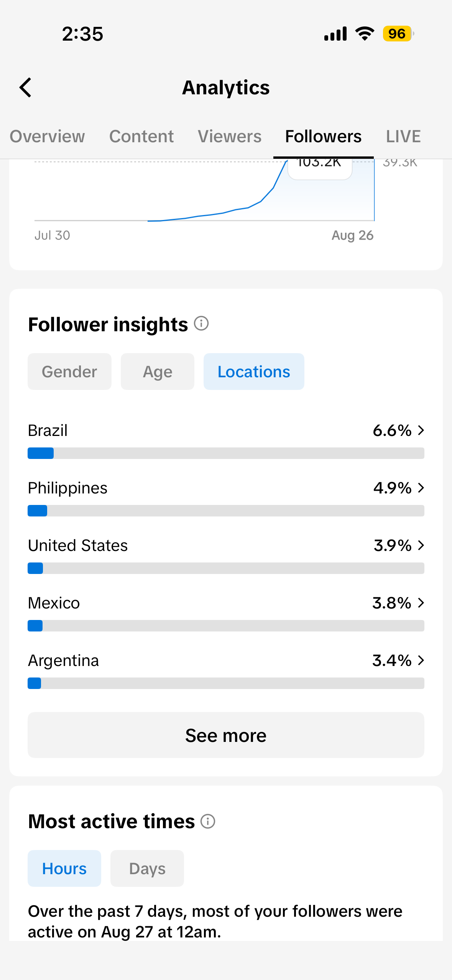Tap the Wi-Fi status icon
Image resolution: width=452 pixels, height=980 pixels.
click(365, 34)
